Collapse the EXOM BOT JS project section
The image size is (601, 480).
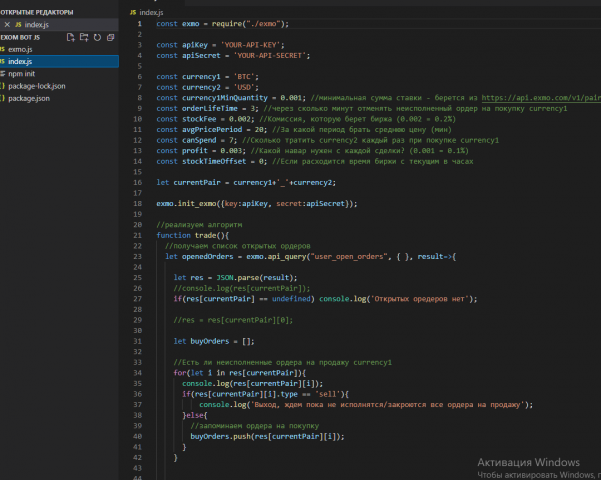click(x=20, y=36)
